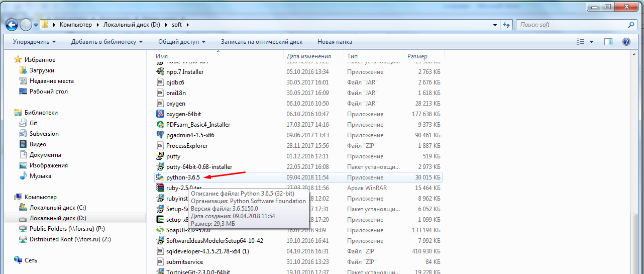This screenshot has width=644, height=274.
Task: Select Недавние места in the sidebar
Action: click(x=52, y=81)
